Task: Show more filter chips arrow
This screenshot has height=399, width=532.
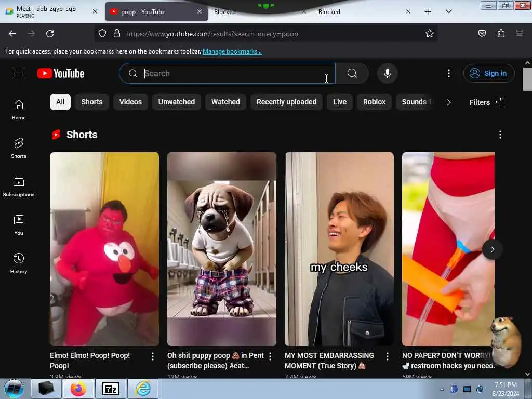Action: point(448,102)
